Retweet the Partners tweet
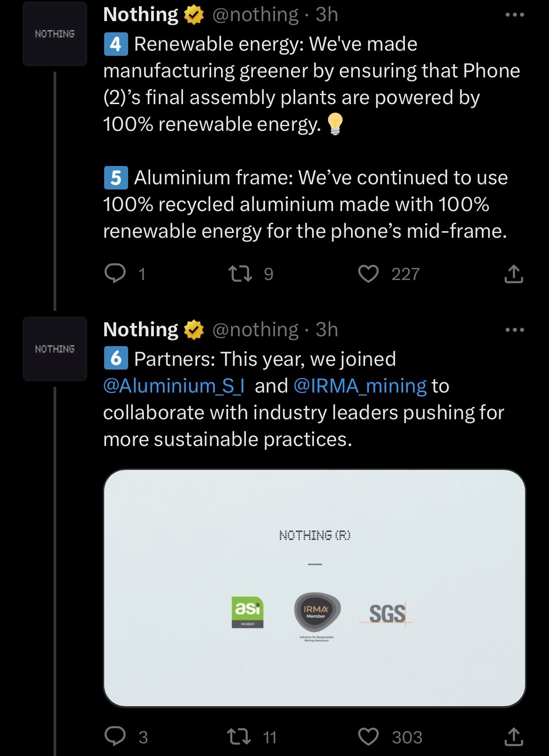 pyautogui.click(x=240, y=736)
